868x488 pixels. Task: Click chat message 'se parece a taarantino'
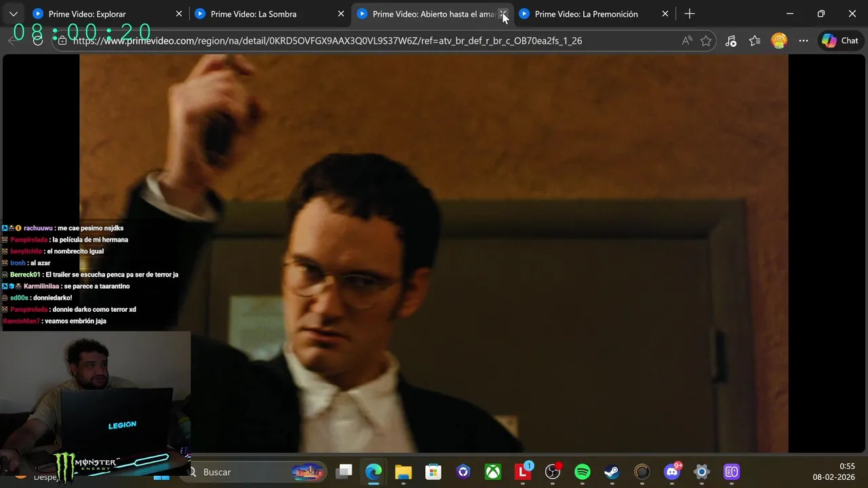coord(97,286)
